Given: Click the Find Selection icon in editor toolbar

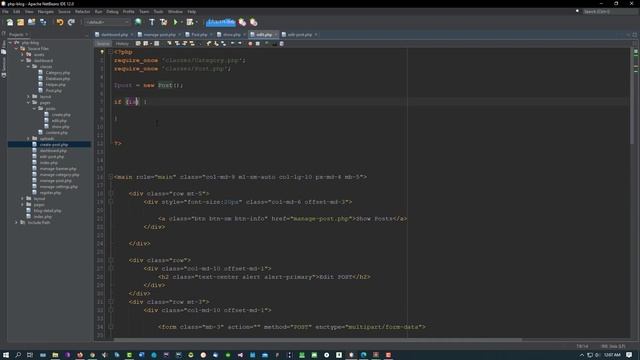Looking at the screenshot, I should click(x=169, y=44).
